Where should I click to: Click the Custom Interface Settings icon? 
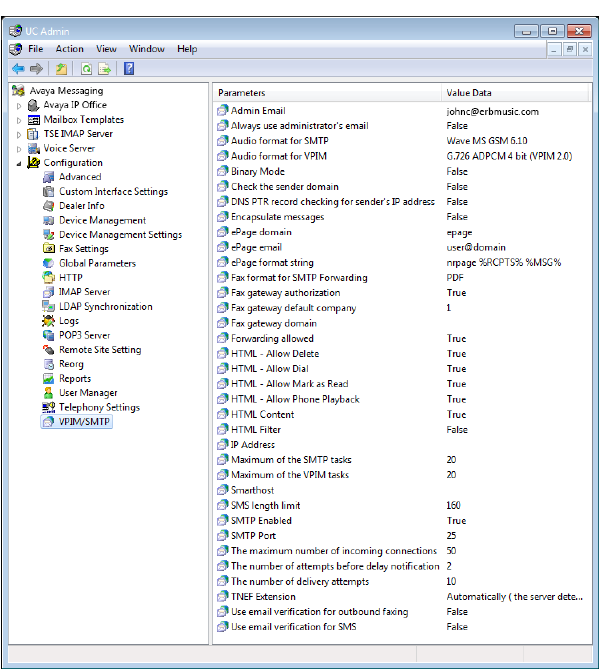[x=49, y=191]
